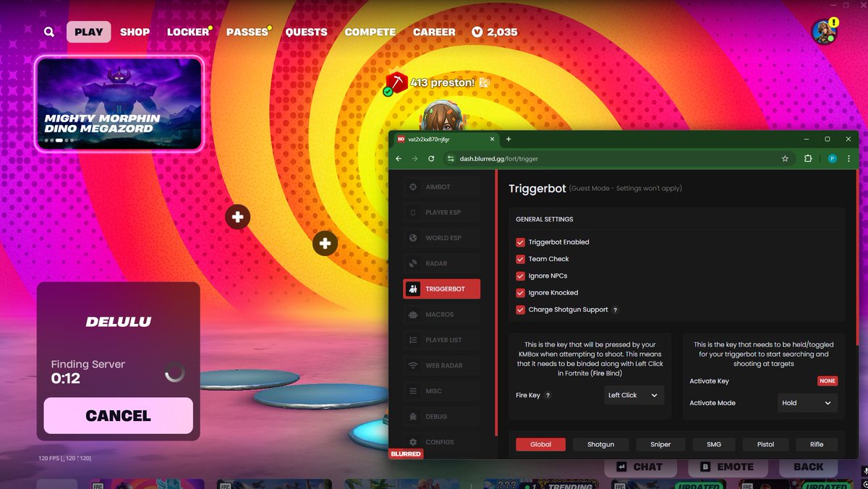Screen dimensions: 868x489
Task: Switch to the PLAY tab in Fortnite
Action: (88, 32)
